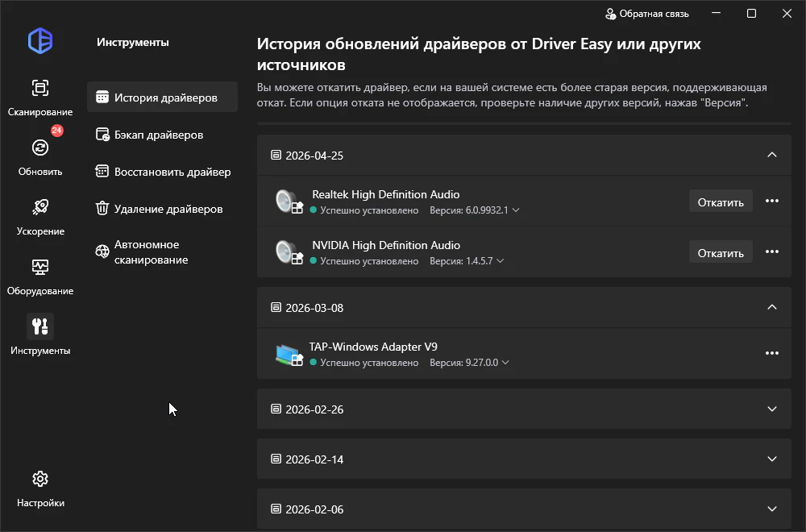Expand the 2026-02-14 group
The image size is (806, 532).
click(771, 459)
